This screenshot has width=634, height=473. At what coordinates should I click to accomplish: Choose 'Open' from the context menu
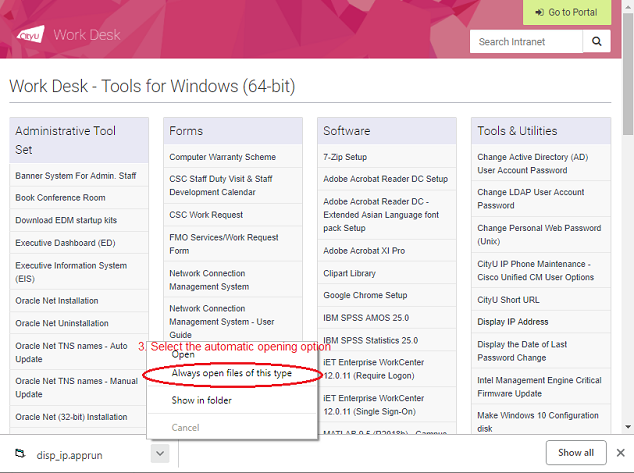(184, 354)
